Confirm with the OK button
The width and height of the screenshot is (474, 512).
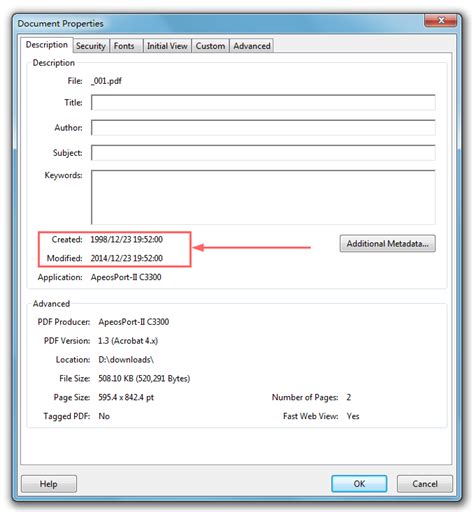[x=359, y=484]
